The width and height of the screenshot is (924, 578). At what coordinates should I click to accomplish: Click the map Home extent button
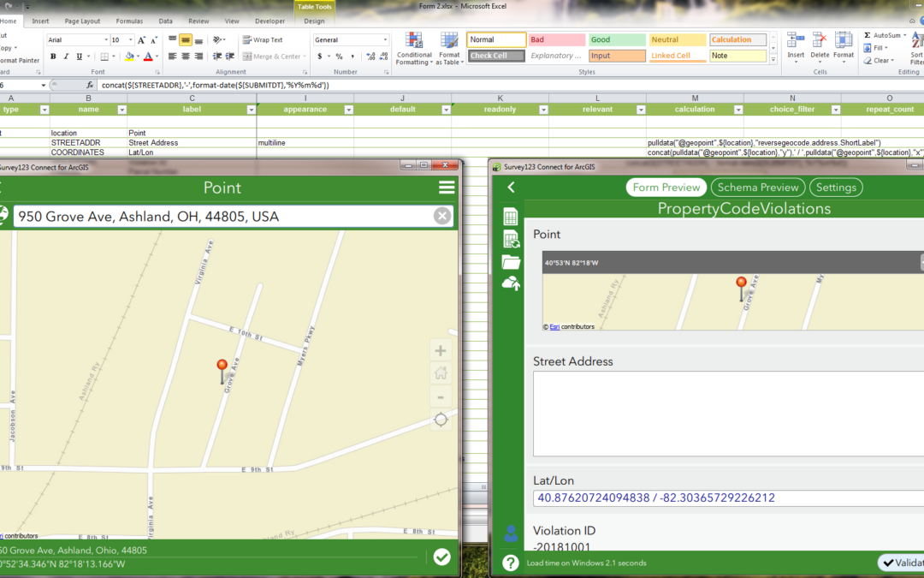click(x=441, y=373)
